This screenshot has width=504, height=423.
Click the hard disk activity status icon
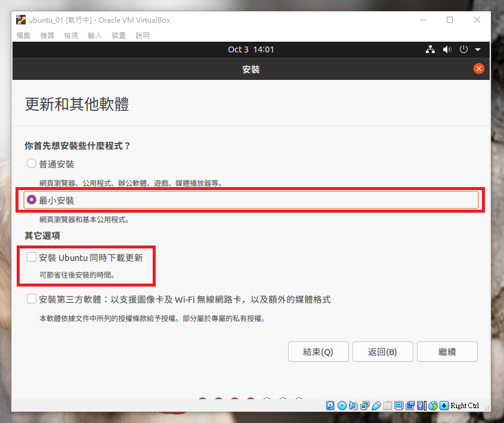(x=330, y=406)
